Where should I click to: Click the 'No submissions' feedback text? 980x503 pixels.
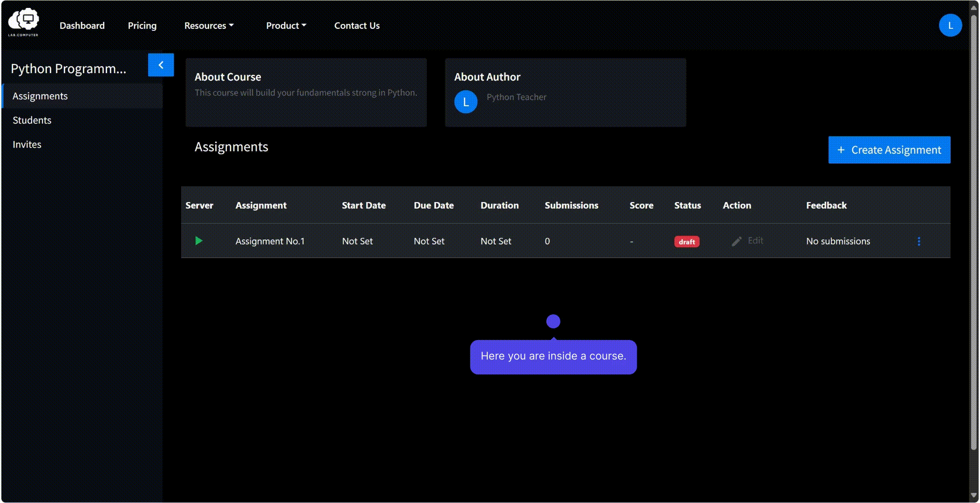(838, 241)
